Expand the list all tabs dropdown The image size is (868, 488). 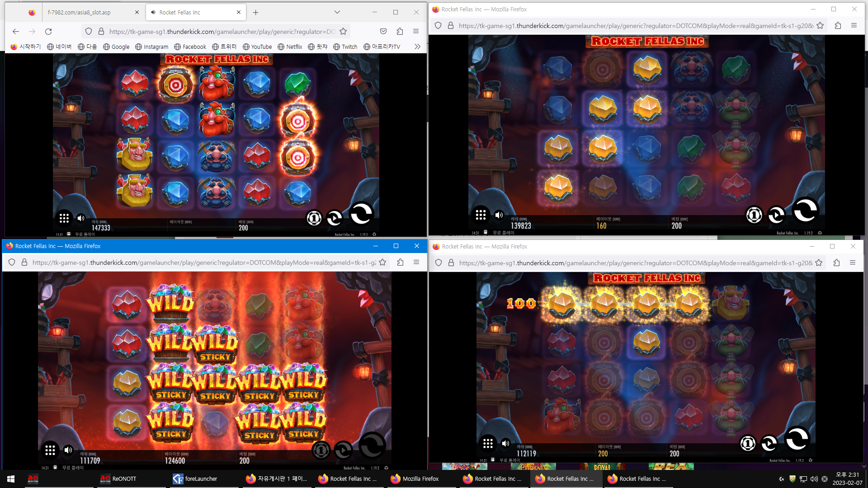(x=337, y=12)
